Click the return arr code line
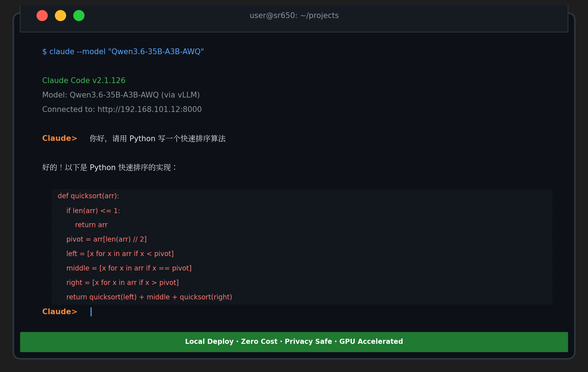This screenshot has width=588, height=372. click(x=91, y=225)
